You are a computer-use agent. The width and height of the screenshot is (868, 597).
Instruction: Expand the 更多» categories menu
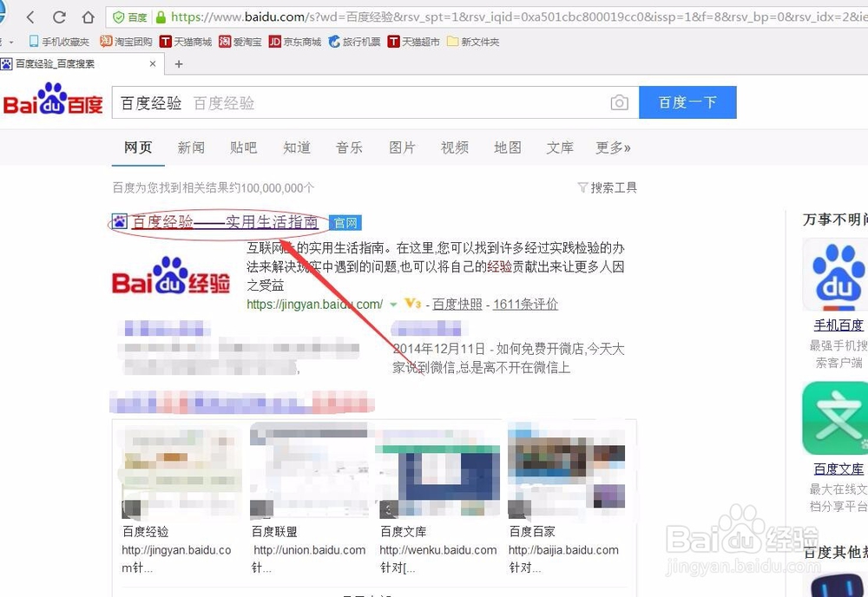[614, 148]
